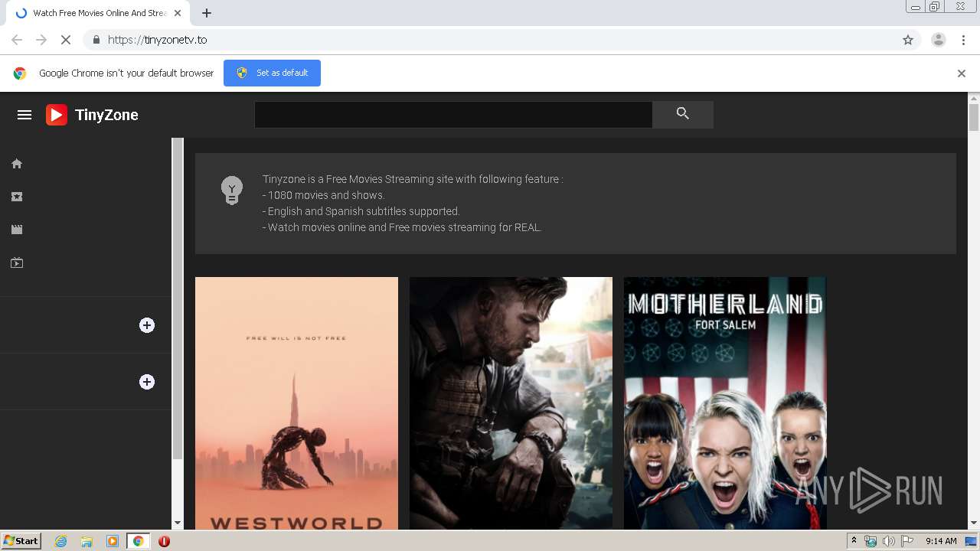Show hidden system tray icons

(x=854, y=541)
